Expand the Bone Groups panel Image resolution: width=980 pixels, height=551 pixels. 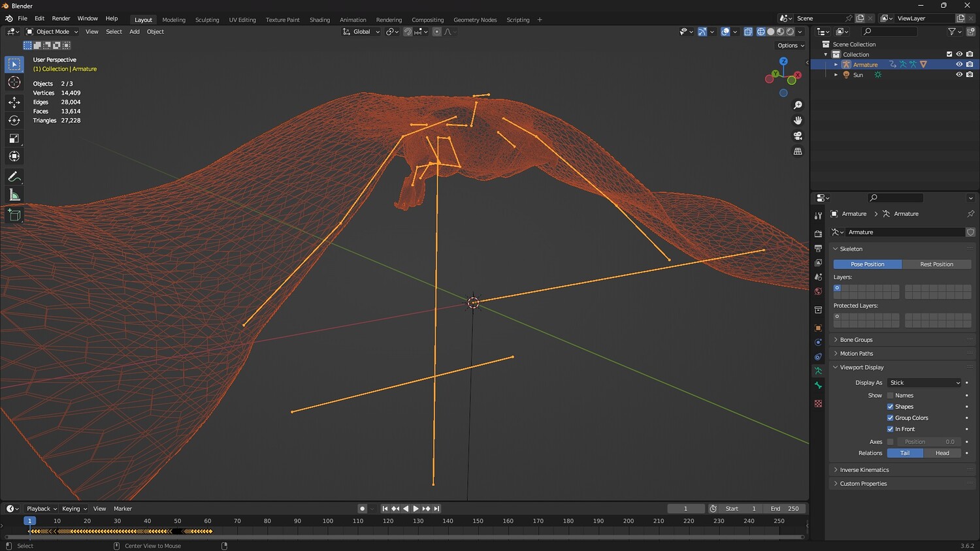coord(856,339)
